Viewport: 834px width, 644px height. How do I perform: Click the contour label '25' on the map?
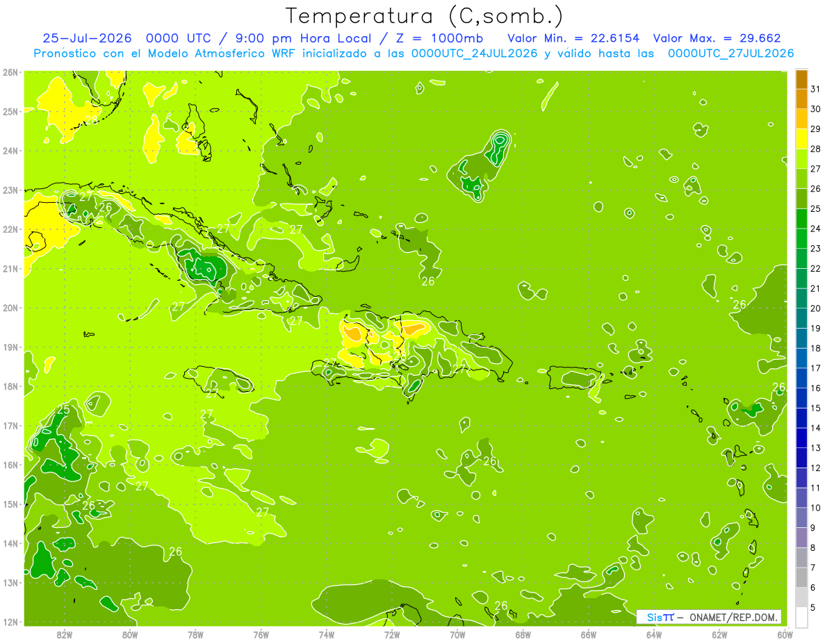pyautogui.click(x=63, y=410)
